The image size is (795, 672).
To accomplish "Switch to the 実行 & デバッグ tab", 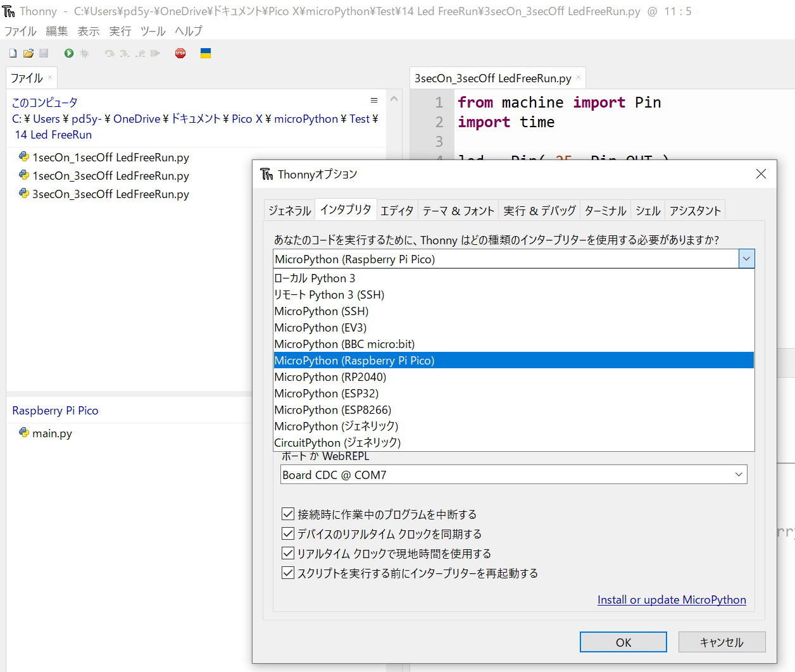I will coord(540,211).
